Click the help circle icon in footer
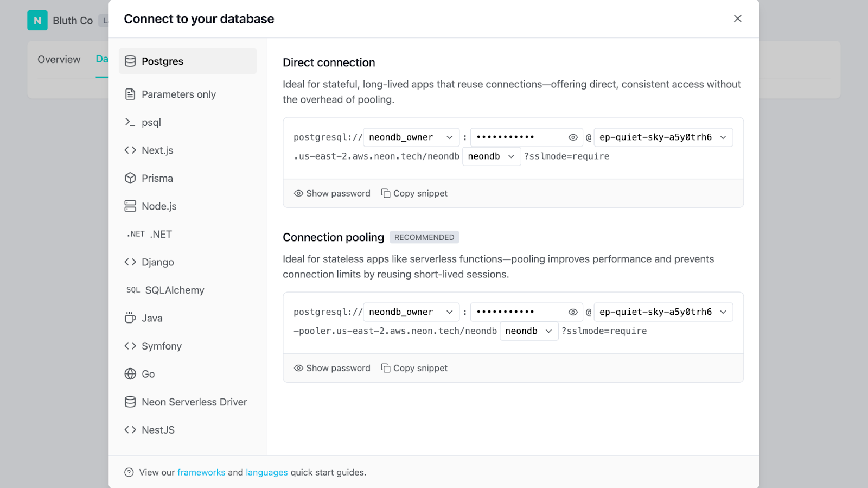 (129, 472)
